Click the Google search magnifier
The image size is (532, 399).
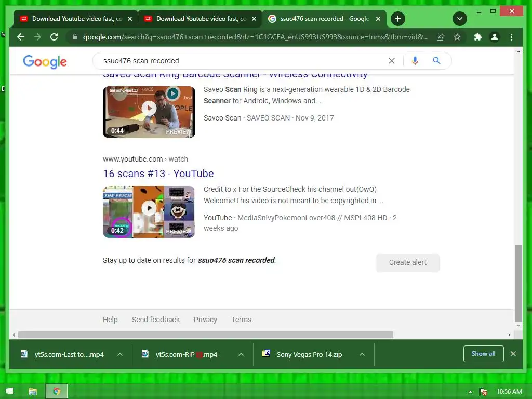click(436, 61)
